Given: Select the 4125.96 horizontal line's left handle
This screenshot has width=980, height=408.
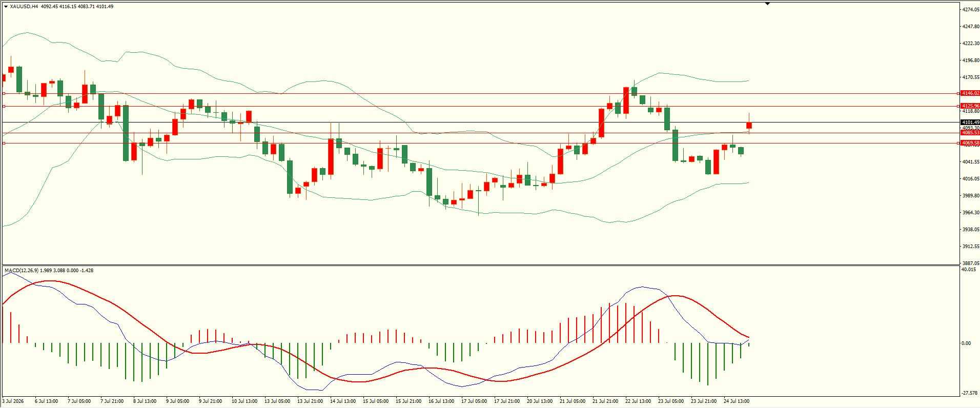Looking at the screenshot, I should 4,106.
